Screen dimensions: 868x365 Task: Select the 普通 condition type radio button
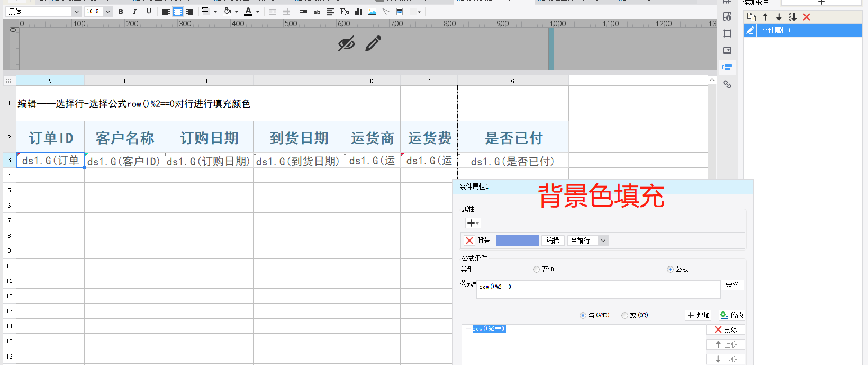point(536,270)
